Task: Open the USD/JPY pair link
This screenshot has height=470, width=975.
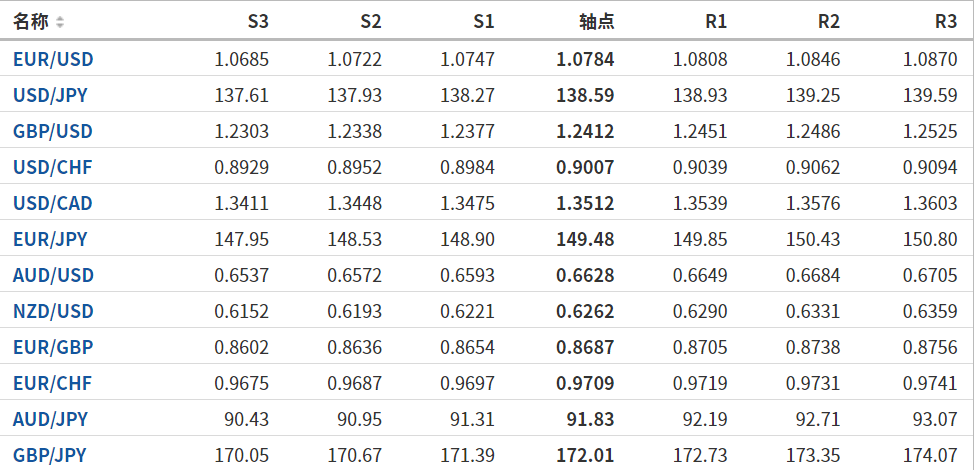Action: 52,95
